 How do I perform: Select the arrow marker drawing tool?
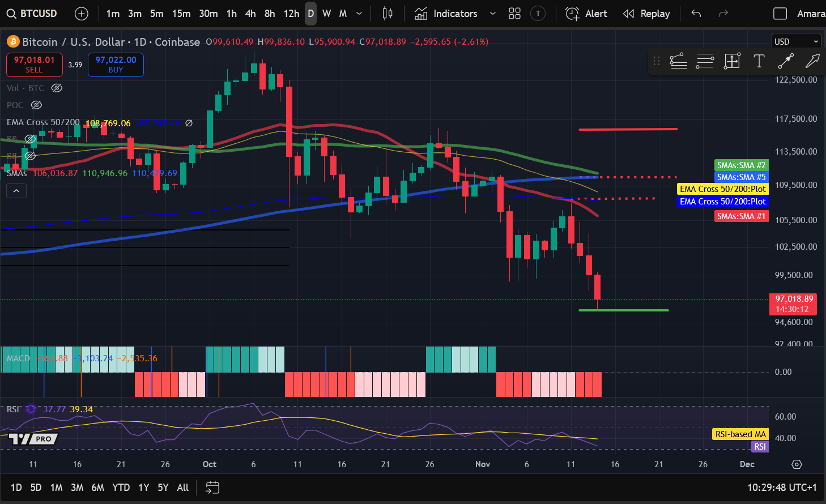[x=786, y=61]
